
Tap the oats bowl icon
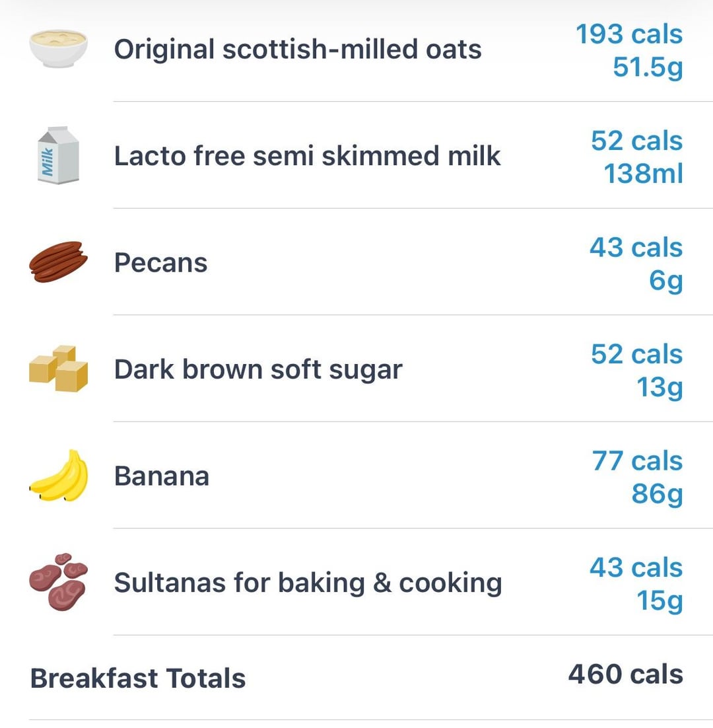pyautogui.click(x=58, y=48)
